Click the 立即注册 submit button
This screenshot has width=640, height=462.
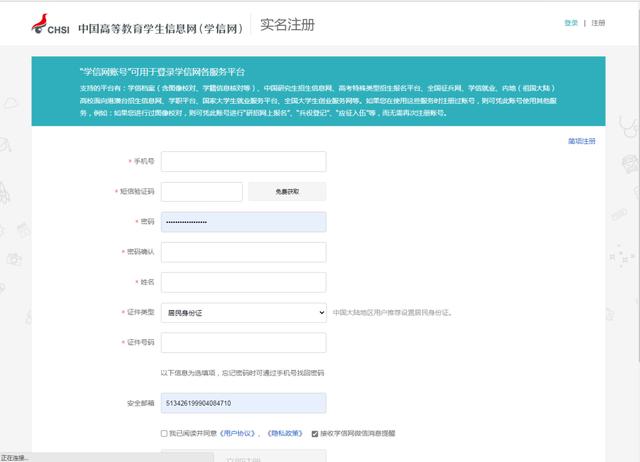[244, 456]
